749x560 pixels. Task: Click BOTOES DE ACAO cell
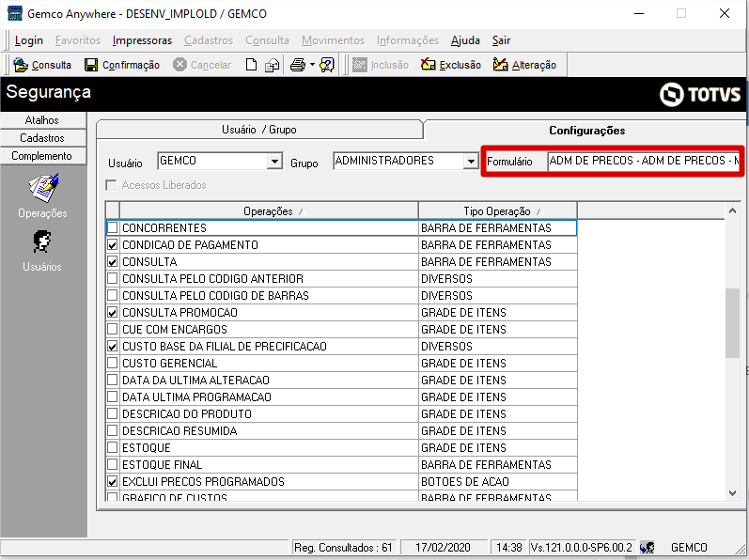coord(497,482)
